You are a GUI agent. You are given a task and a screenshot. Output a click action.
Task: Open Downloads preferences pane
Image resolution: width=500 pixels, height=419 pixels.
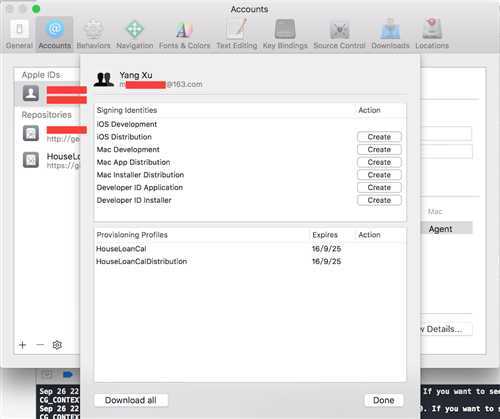coord(390,35)
